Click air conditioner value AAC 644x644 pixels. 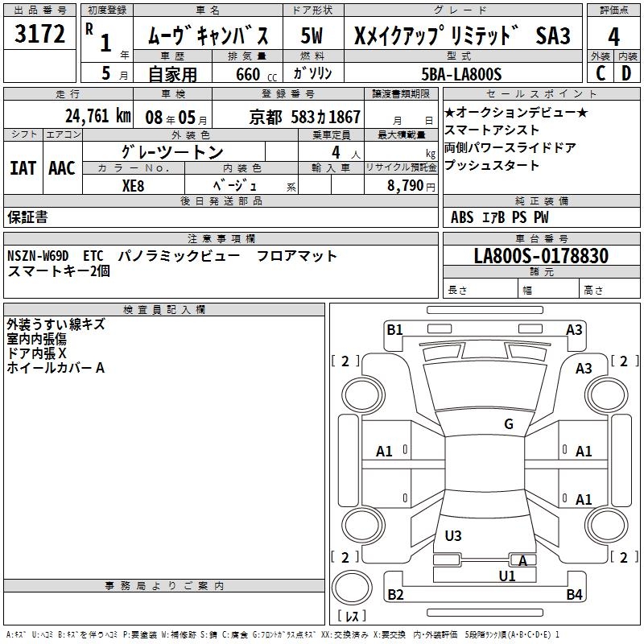pos(62,168)
